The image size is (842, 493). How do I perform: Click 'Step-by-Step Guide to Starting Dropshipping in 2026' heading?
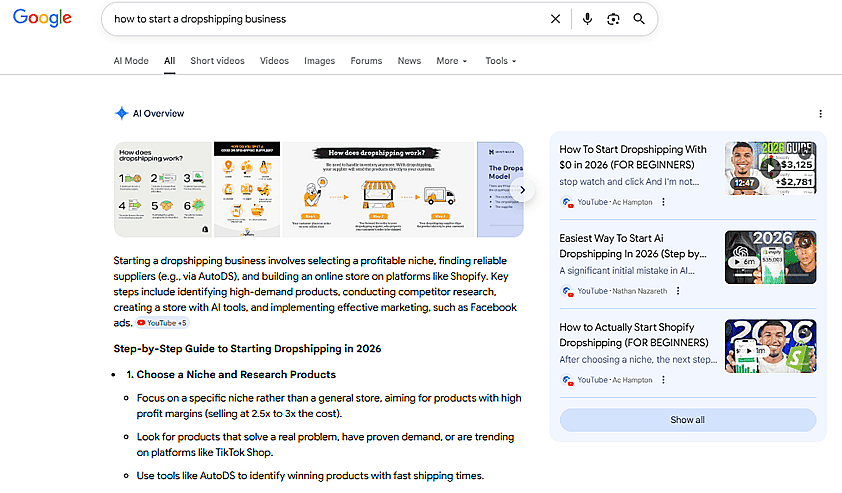(x=247, y=349)
